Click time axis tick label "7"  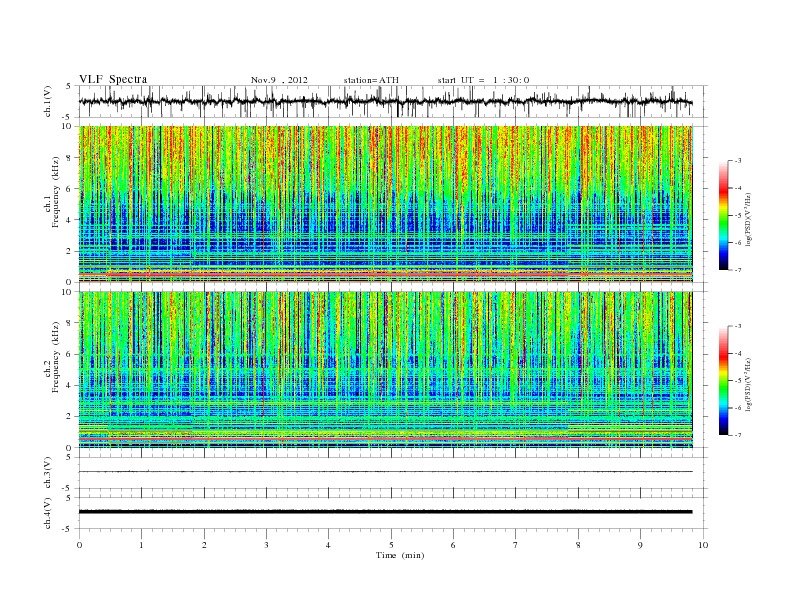(x=515, y=545)
